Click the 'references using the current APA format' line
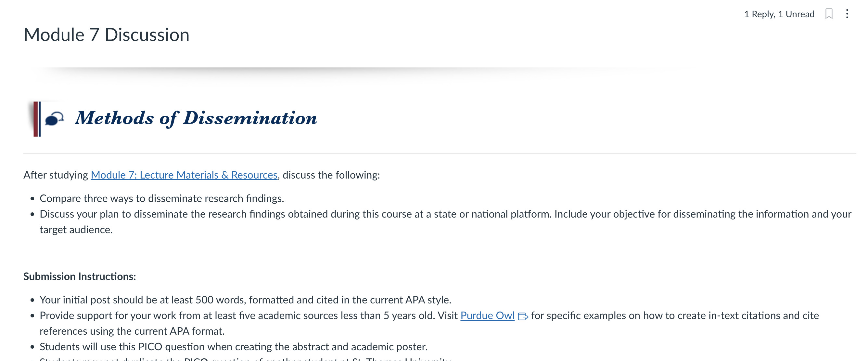This screenshot has width=868, height=361. pos(132,331)
